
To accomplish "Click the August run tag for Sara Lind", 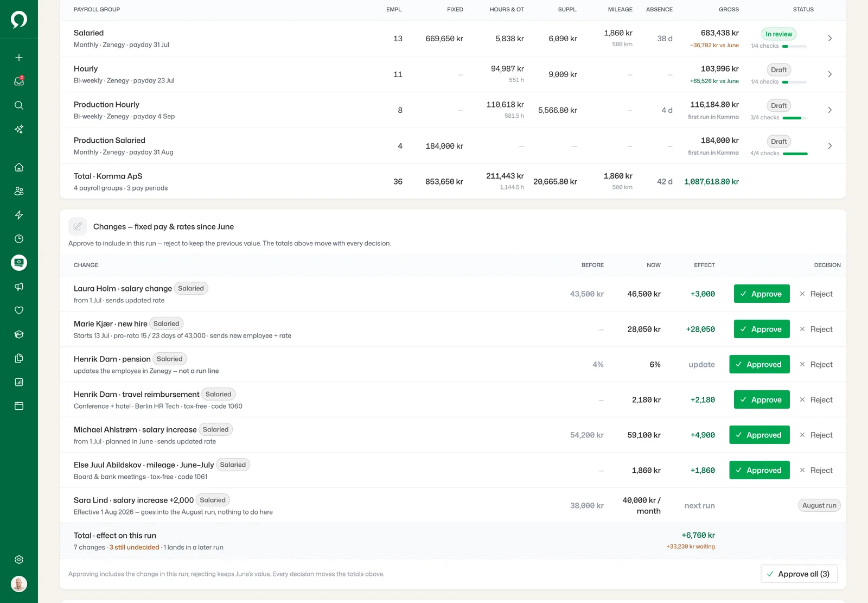I will coord(819,505).
